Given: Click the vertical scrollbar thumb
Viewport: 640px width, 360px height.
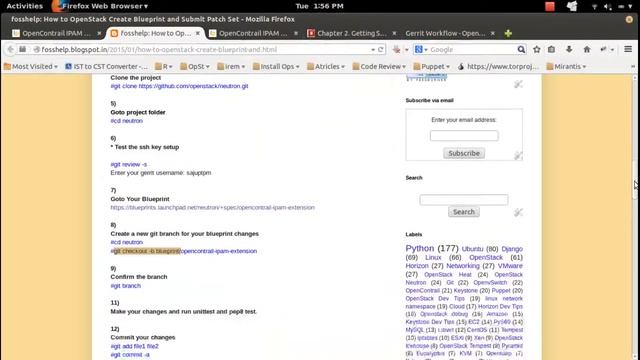Looking at the screenshot, I should point(635,180).
